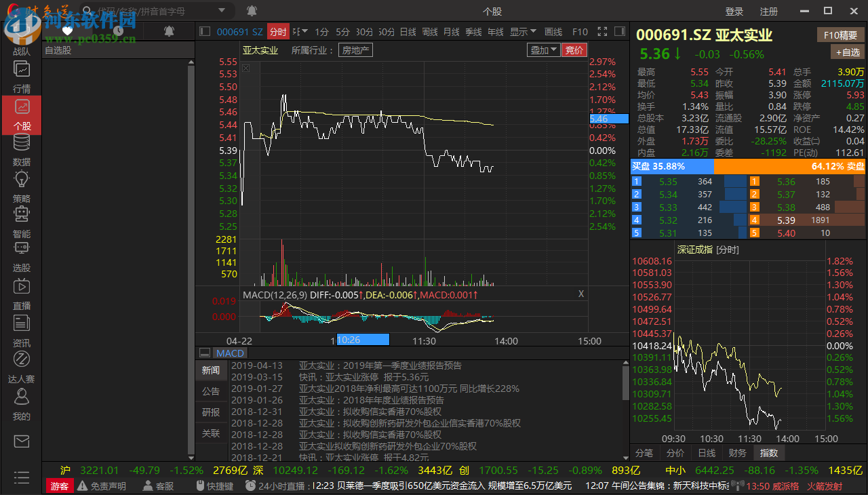Open the mail envelope icon in sidebar
Viewport: 868px width, 495px height.
[x=21, y=441]
